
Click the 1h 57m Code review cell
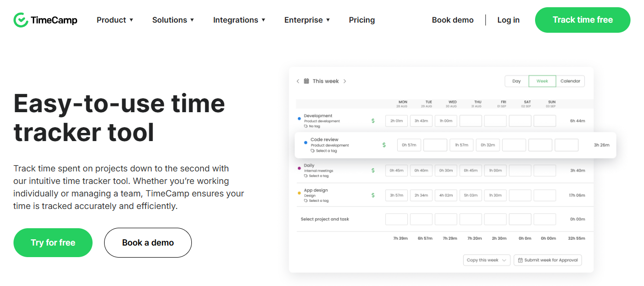pos(462,145)
